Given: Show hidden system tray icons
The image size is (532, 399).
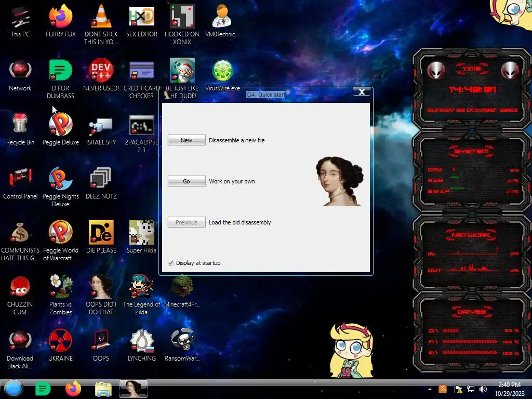Looking at the screenshot, I should pyautogui.click(x=430, y=389).
